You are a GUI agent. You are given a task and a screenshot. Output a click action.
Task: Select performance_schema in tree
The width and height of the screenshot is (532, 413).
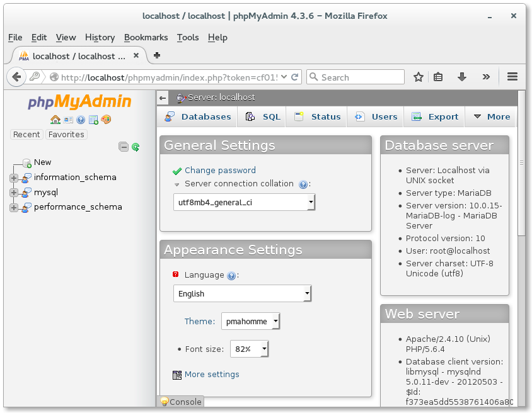[x=78, y=206]
